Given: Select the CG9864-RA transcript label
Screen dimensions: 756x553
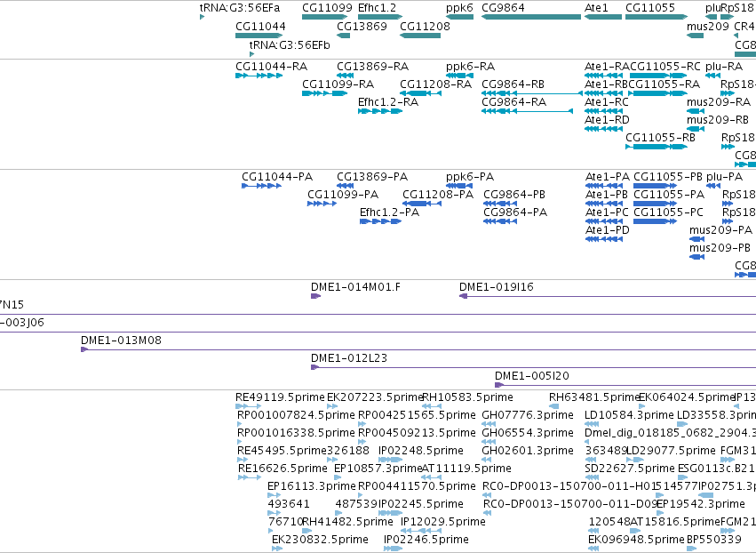Looking at the screenshot, I should 514,102.
